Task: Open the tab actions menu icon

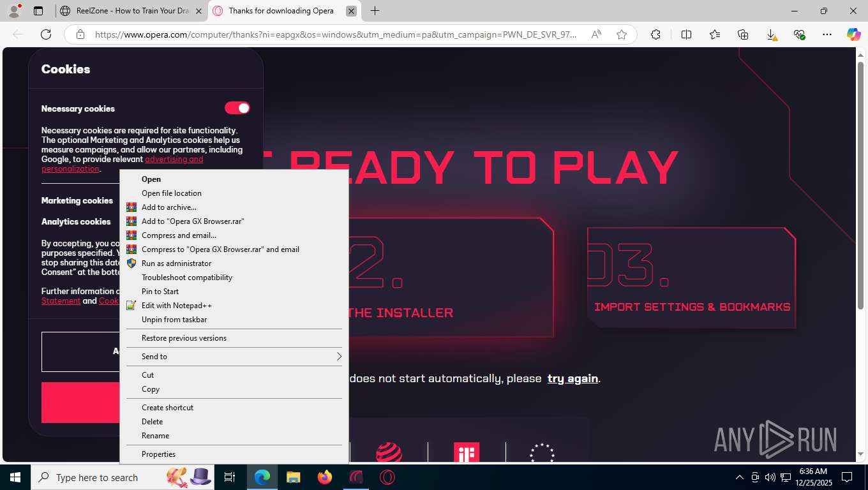Action: [x=38, y=11]
